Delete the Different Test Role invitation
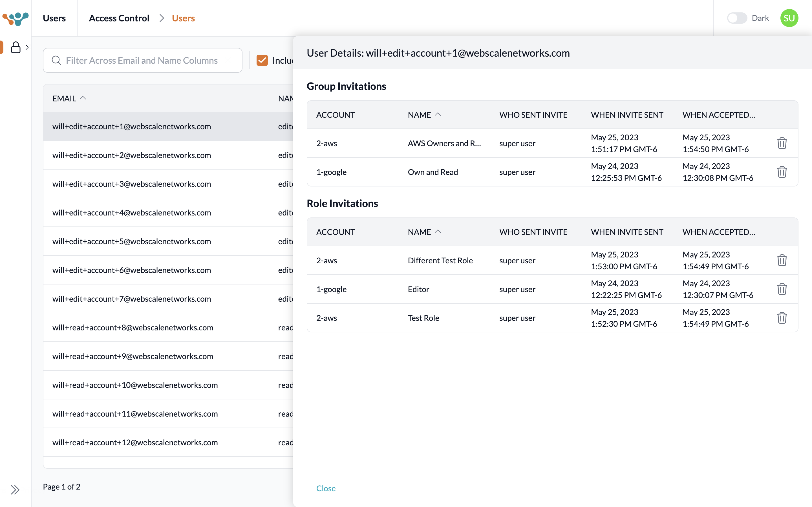 click(782, 260)
